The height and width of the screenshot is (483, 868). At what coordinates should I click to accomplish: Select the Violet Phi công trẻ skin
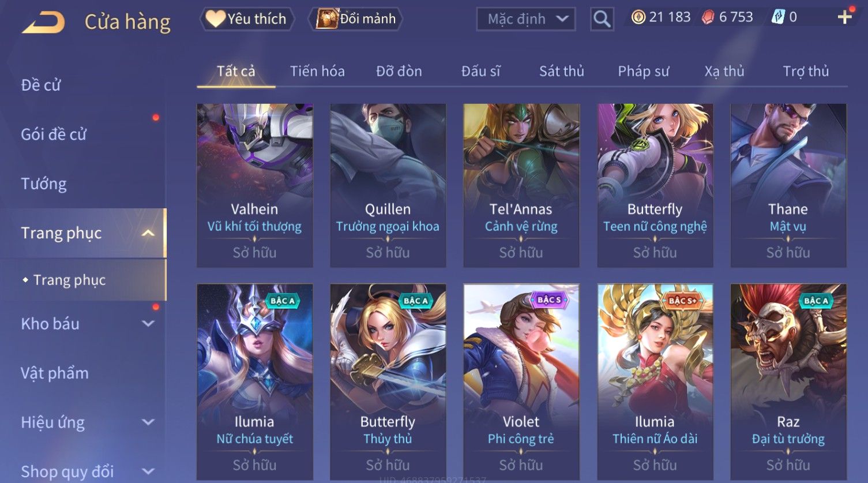[521, 381]
